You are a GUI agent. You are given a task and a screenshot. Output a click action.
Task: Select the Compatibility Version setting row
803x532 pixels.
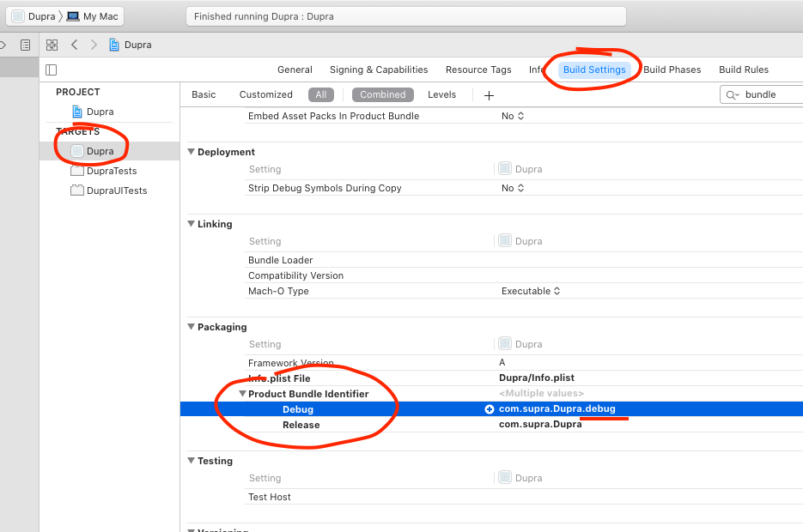pyautogui.click(x=523, y=275)
